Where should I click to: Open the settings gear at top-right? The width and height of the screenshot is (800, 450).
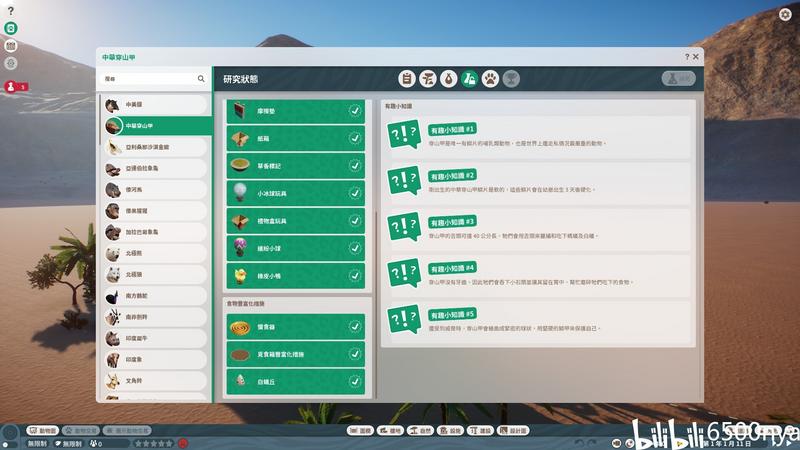click(x=785, y=14)
